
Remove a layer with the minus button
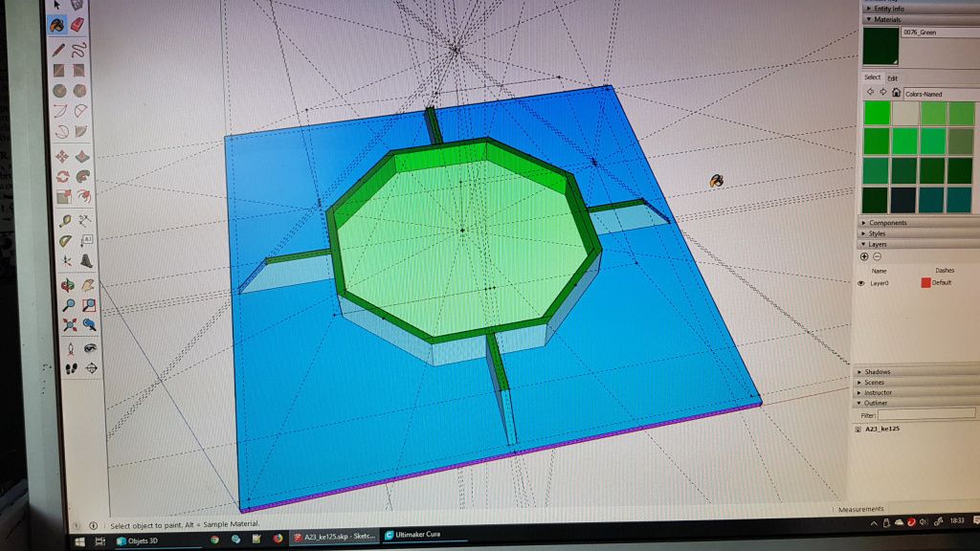point(876,255)
